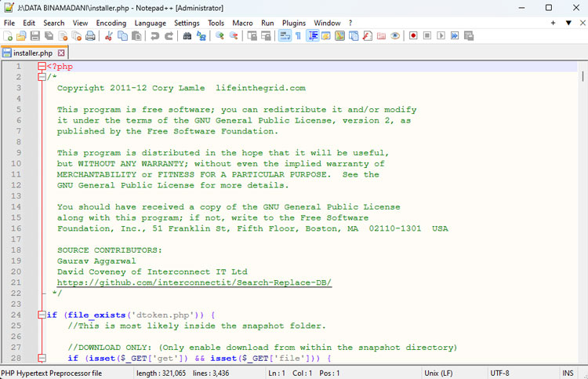Click the Copy toolbar icon

[122, 36]
